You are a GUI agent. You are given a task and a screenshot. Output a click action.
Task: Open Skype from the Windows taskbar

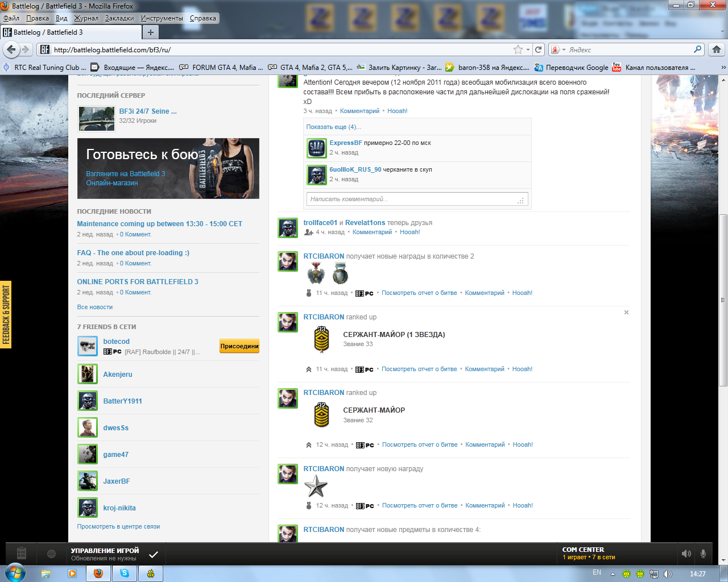[x=125, y=573]
